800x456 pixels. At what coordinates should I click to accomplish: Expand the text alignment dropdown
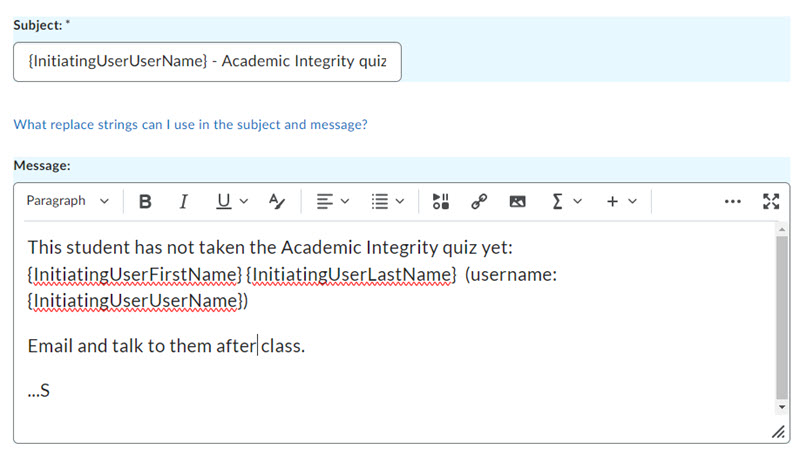point(332,201)
